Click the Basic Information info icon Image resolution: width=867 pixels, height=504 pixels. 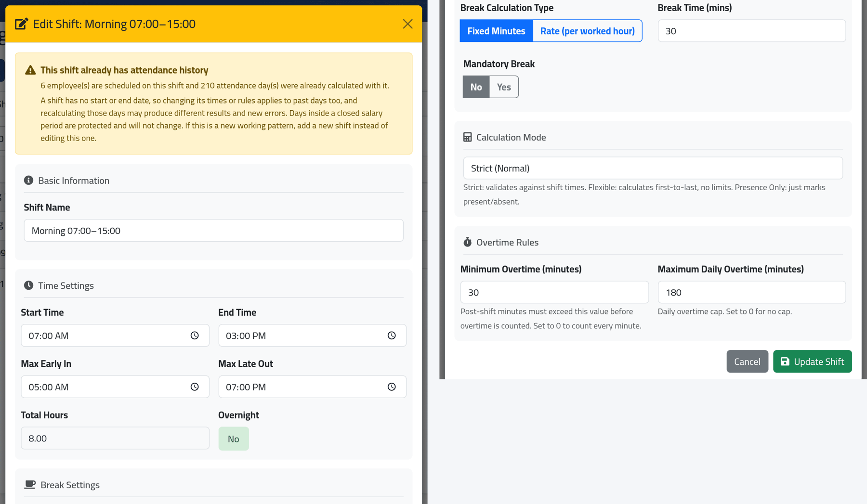pos(29,181)
